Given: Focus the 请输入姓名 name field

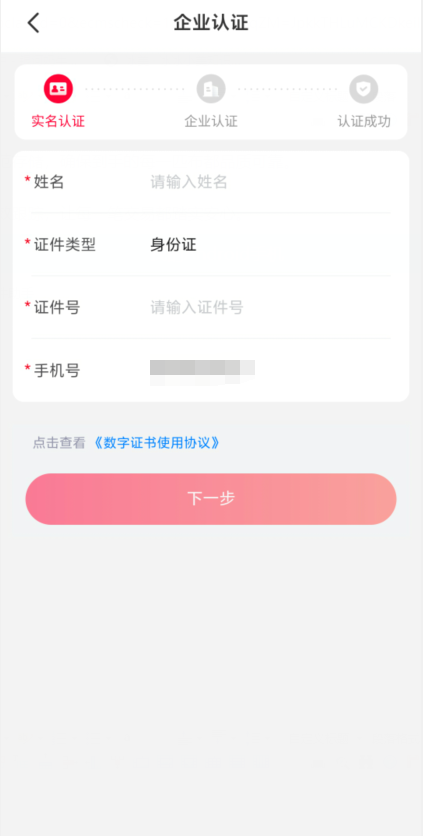Looking at the screenshot, I should pyautogui.click(x=270, y=182).
